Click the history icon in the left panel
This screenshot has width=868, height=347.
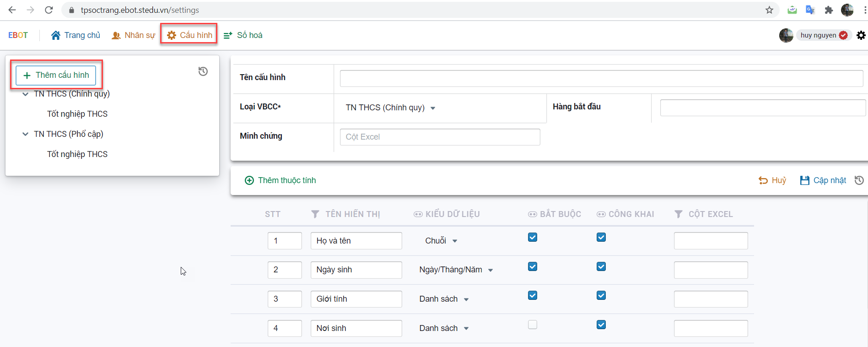[x=203, y=71]
